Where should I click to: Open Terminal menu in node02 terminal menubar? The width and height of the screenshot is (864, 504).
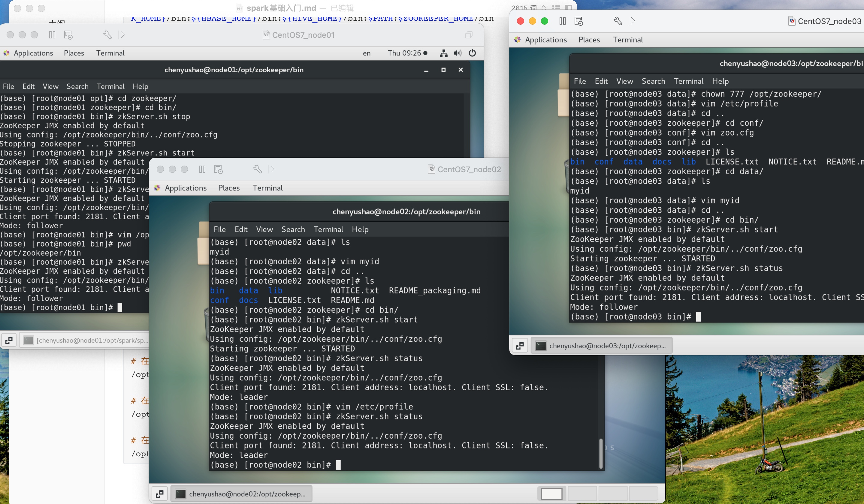[x=328, y=229]
